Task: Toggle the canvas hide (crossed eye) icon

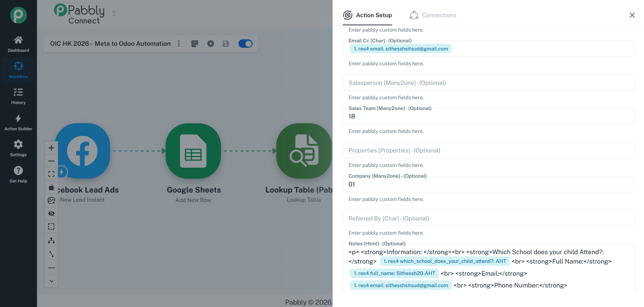Action: pos(51,213)
